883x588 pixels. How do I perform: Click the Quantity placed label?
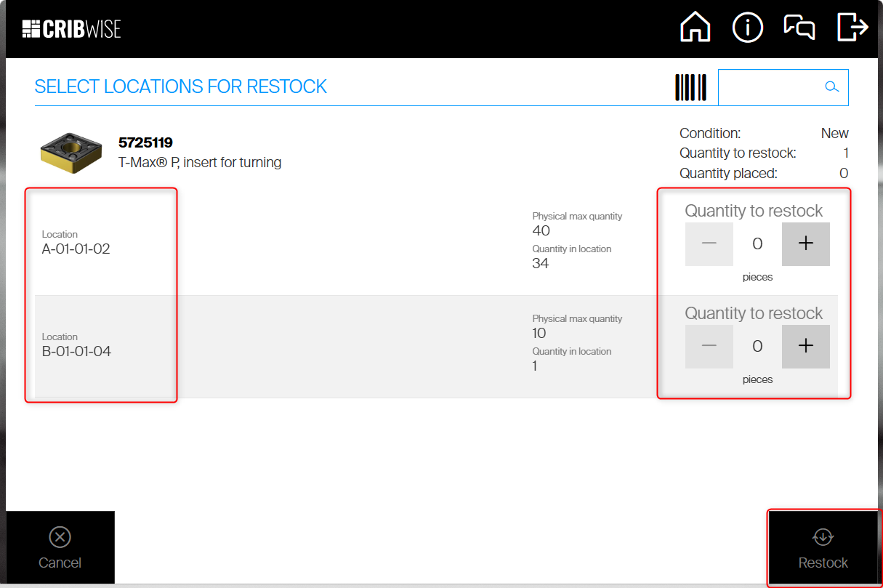coord(728,173)
